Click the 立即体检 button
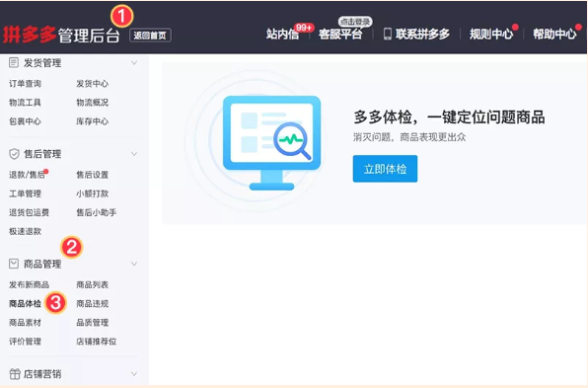This screenshot has width=588, height=388. (385, 169)
